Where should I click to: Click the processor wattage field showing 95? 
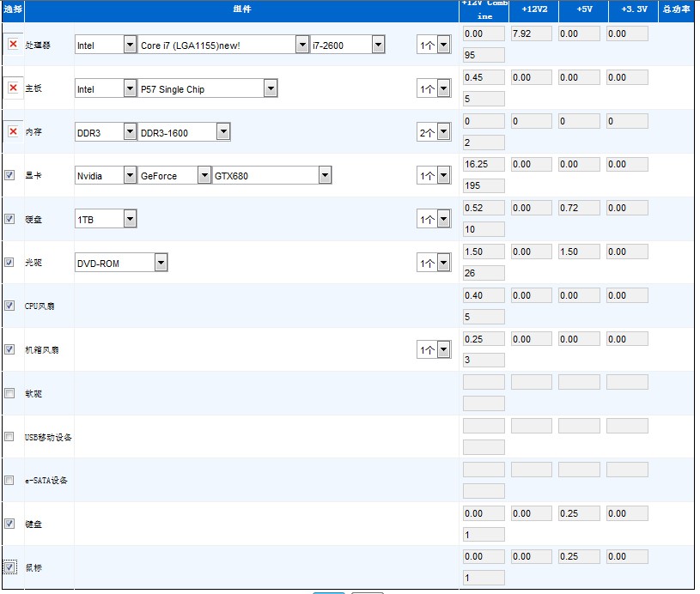pyautogui.click(x=484, y=55)
